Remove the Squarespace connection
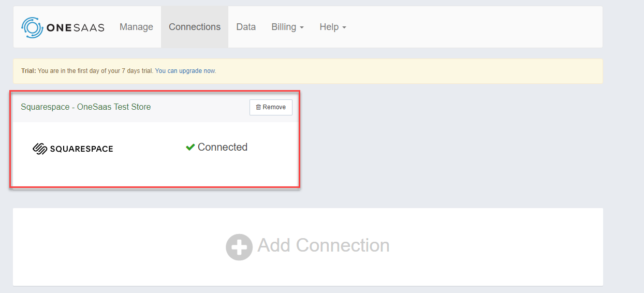This screenshot has width=644, height=293. point(271,107)
